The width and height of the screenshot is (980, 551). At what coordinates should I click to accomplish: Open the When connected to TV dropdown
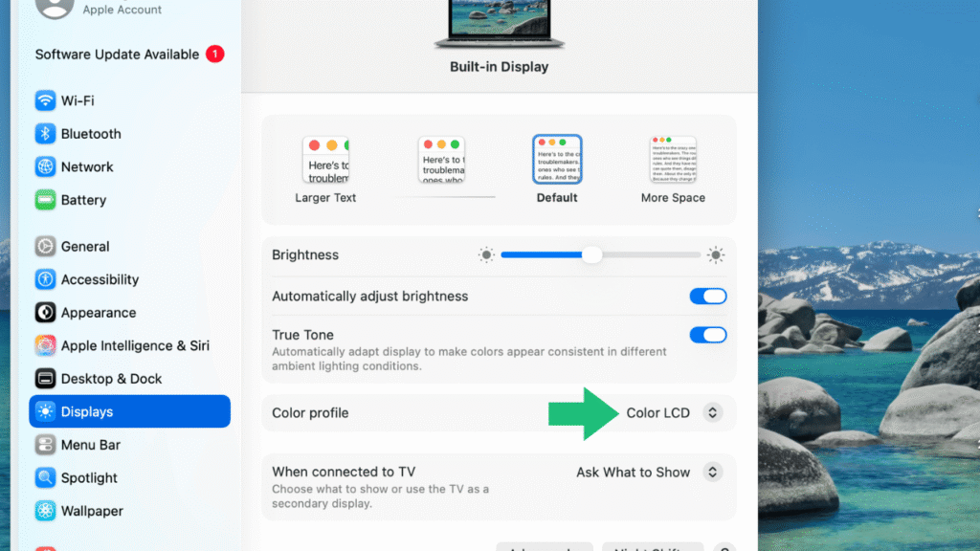click(712, 473)
